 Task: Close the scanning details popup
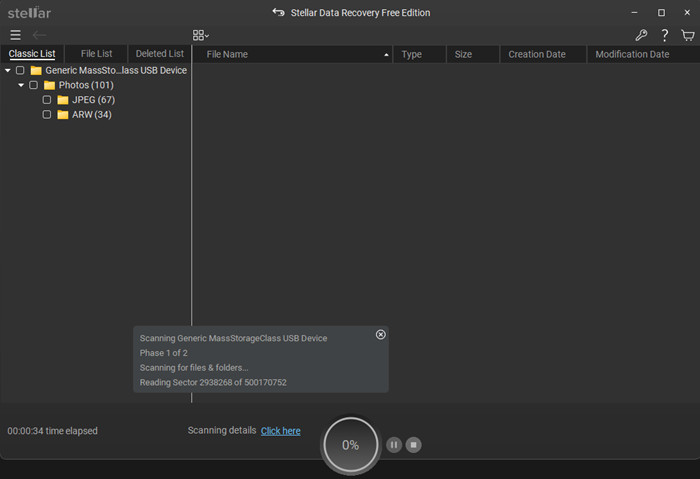(x=381, y=334)
